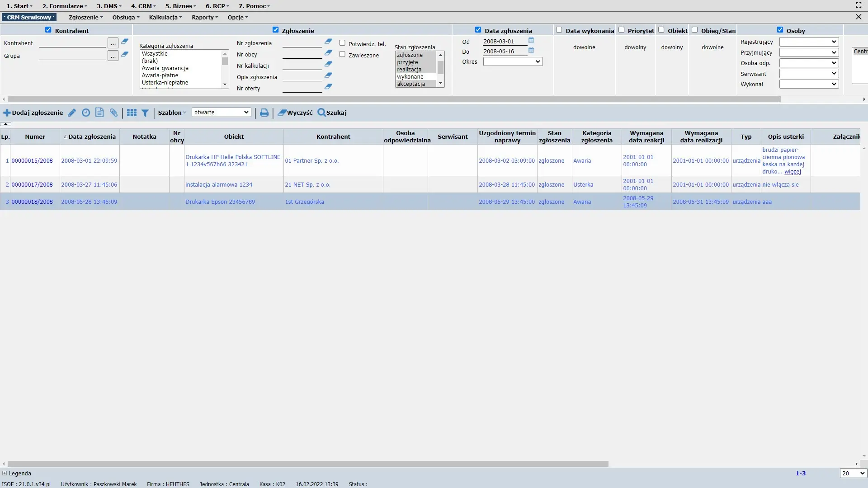
Task: Click the paperclip attachment icon
Action: [114, 113]
